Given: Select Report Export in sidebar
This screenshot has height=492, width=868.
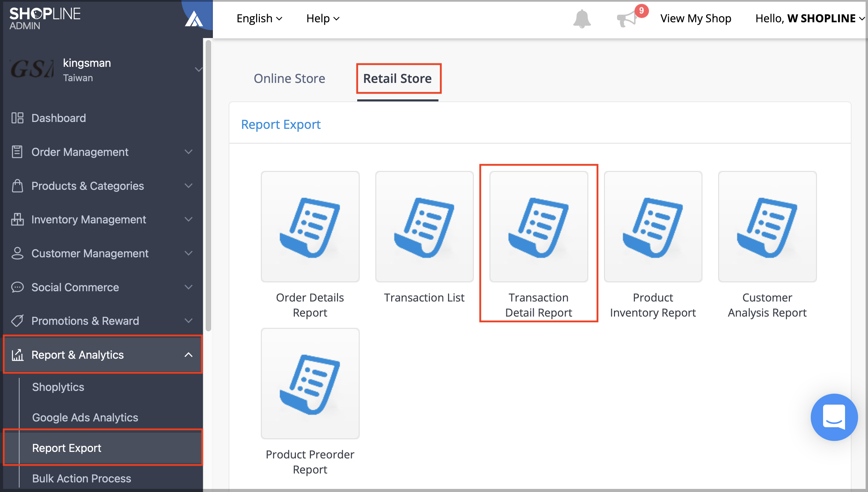Looking at the screenshot, I should point(103,448).
